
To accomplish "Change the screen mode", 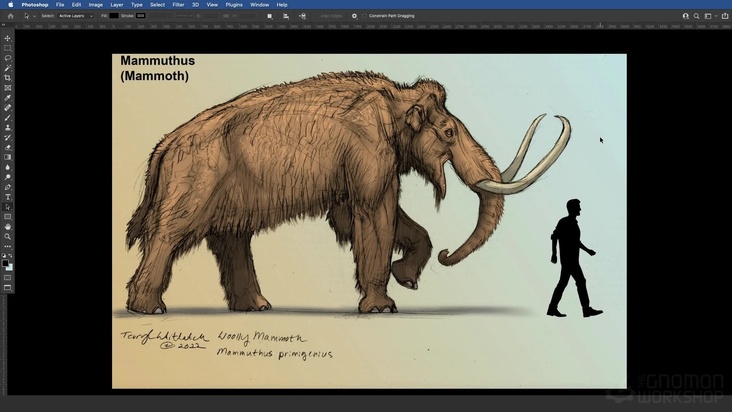I will [x=7, y=288].
